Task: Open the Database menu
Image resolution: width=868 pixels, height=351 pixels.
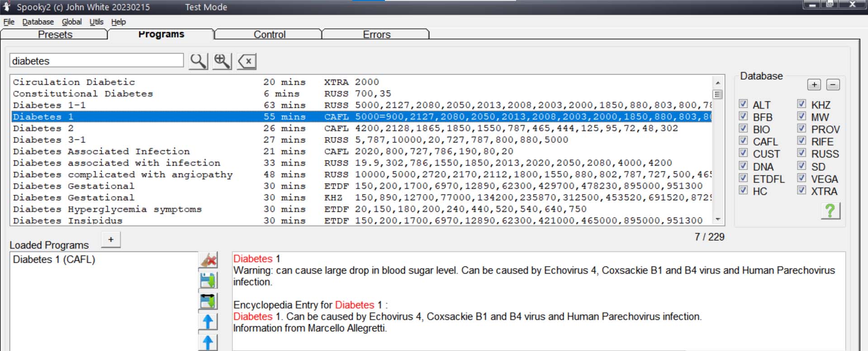Action: 38,22
